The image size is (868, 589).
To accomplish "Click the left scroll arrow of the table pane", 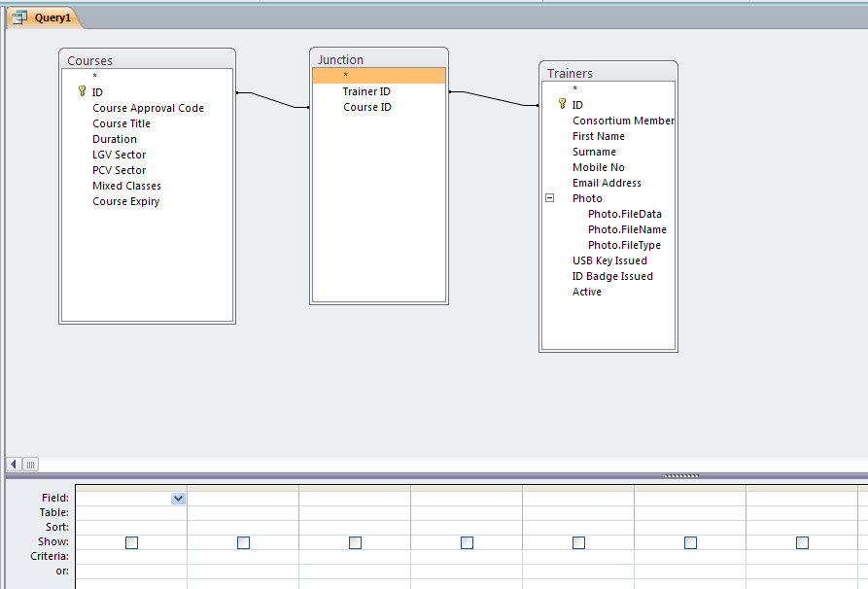I will 14,464.
